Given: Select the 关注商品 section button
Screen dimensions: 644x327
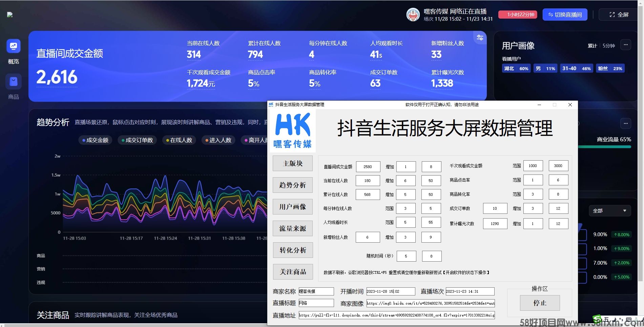Looking at the screenshot, I should tap(293, 272).
